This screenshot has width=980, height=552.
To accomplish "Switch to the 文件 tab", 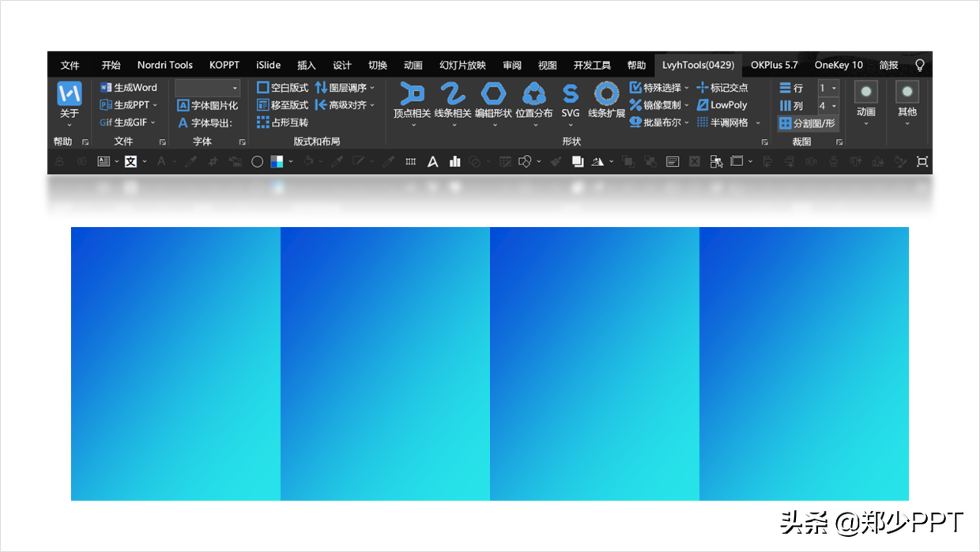I will tap(70, 65).
